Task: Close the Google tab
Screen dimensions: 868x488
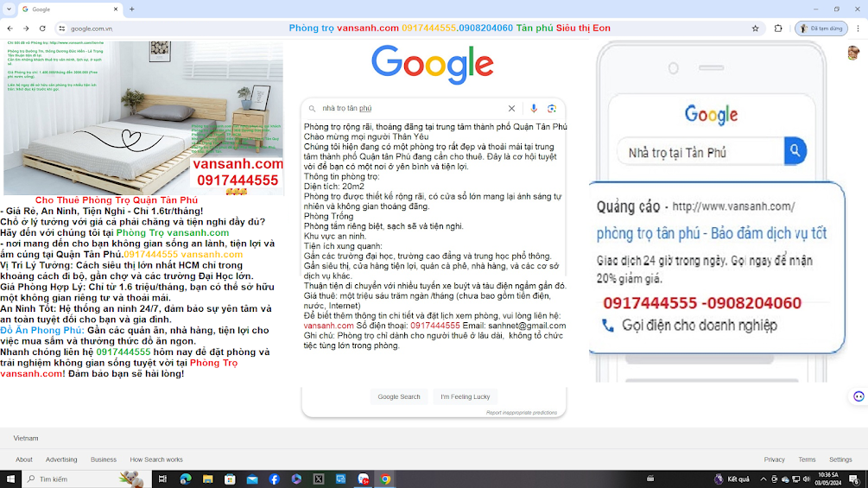Action: tap(115, 10)
